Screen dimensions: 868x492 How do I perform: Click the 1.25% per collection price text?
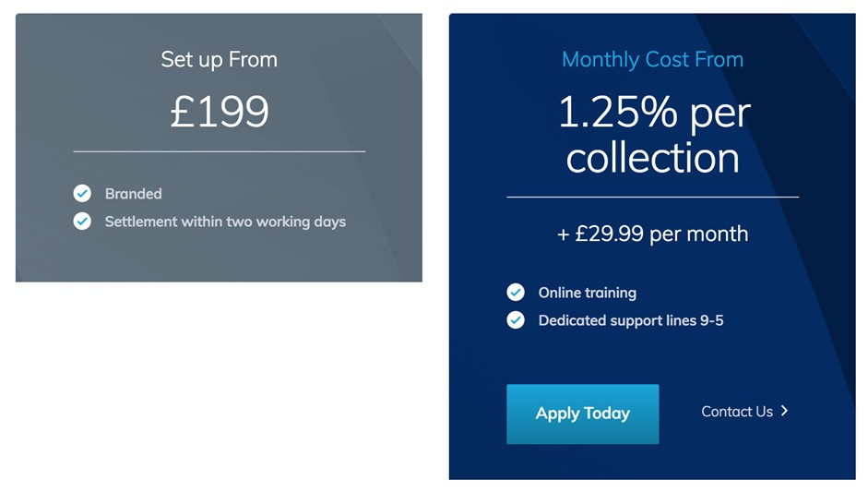[653, 135]
